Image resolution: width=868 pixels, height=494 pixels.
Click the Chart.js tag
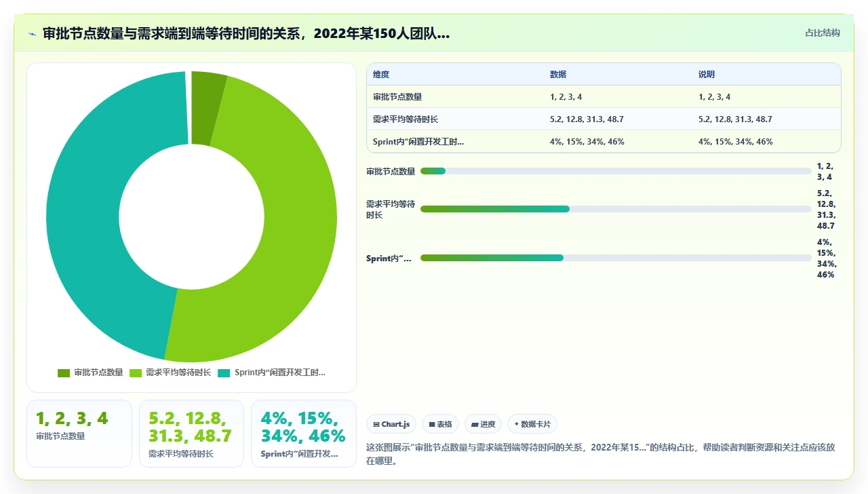click(x=391, y=424)
